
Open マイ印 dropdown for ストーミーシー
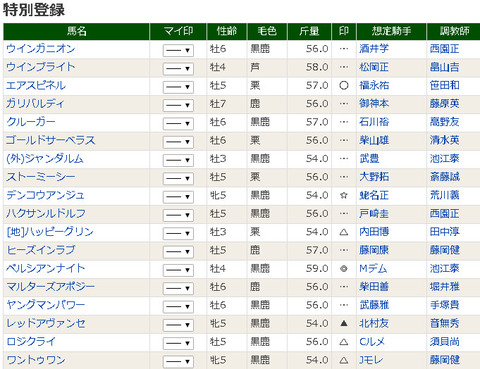point(178,179)
